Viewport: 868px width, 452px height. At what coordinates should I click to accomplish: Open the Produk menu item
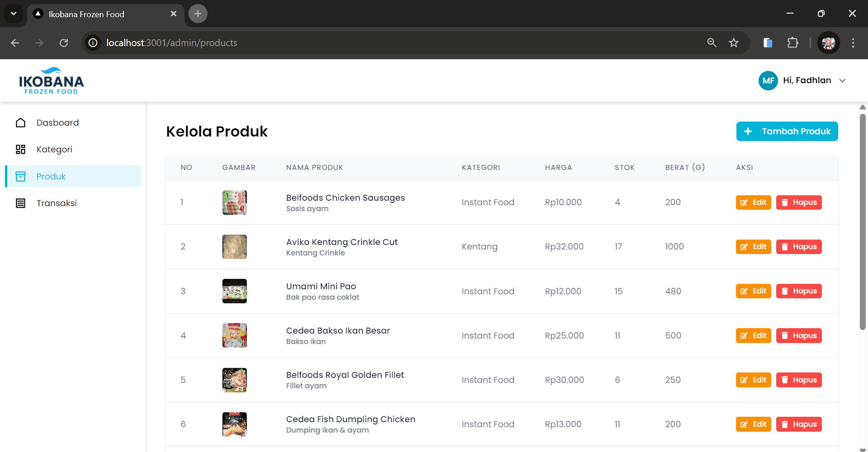coord(51,176)
